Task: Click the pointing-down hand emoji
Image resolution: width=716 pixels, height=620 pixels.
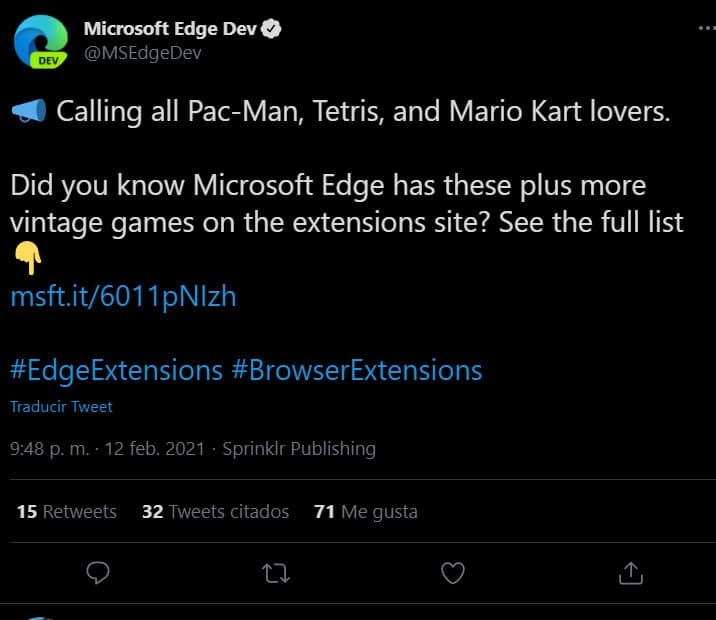Action: 28,259
